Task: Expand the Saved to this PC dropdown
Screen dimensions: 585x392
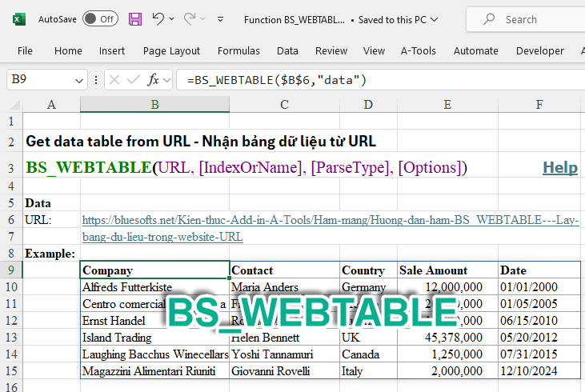Action: coord(434,19)
